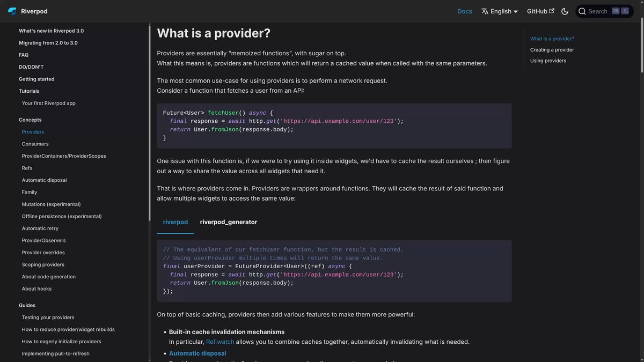Open Testing your providers guide
This screenshot has height=362, width=644.
coord(48,317)
